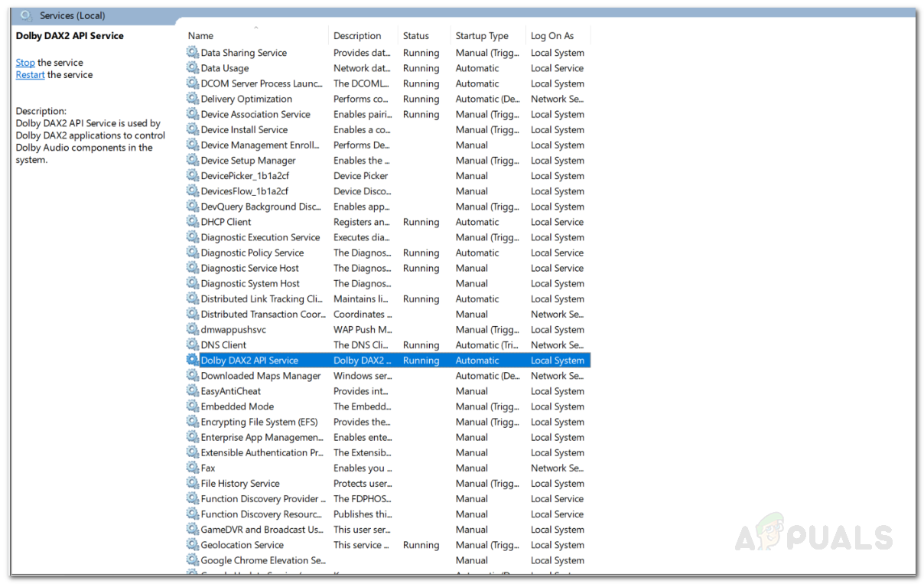
Task: Sort by the Description column header
Action: point(357,36)
